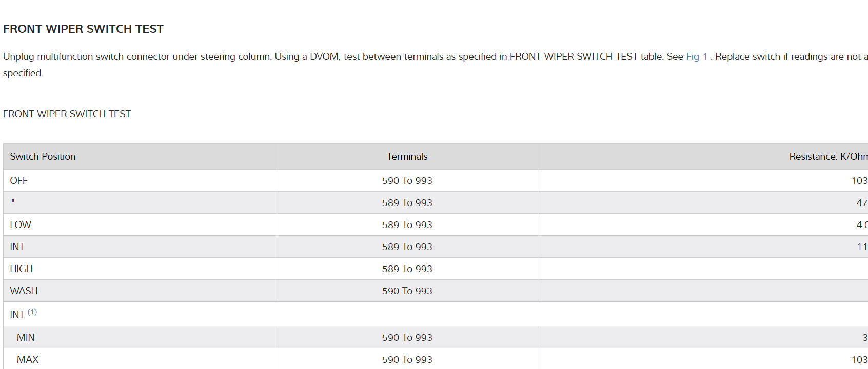
Task: Click the terminals value in the OFF row
Action: (x=407, y=181)
